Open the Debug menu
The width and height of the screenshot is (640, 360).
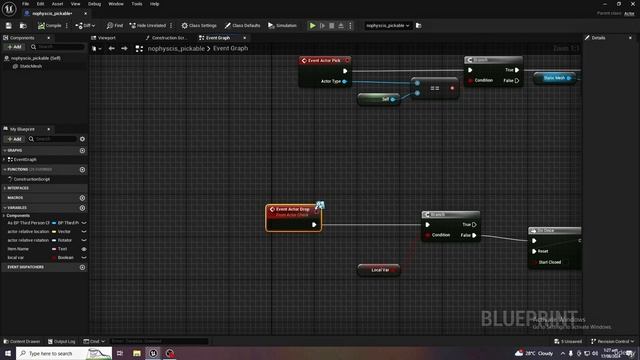point(94,4)
